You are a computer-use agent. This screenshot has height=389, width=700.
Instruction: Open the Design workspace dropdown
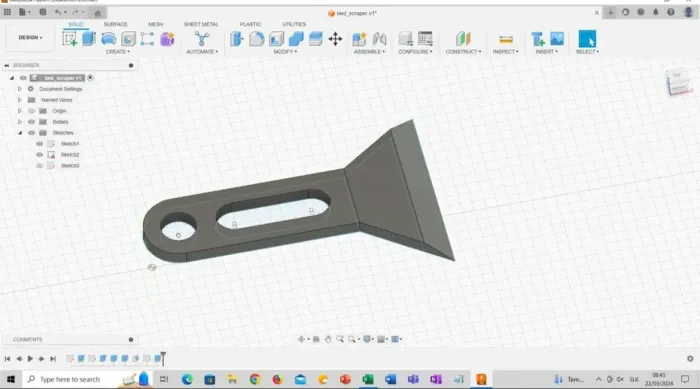30,38
